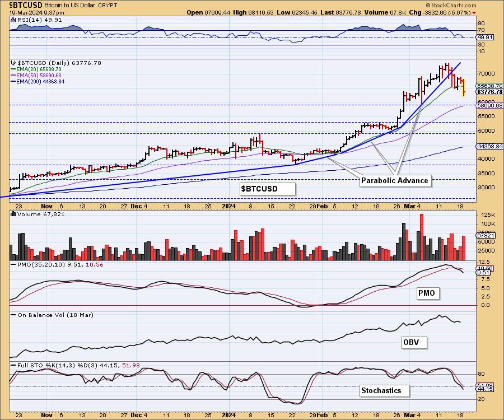Click the Volume 67,821 label
Viewport: 504px width, 420px height.
[x=41, y=214]
